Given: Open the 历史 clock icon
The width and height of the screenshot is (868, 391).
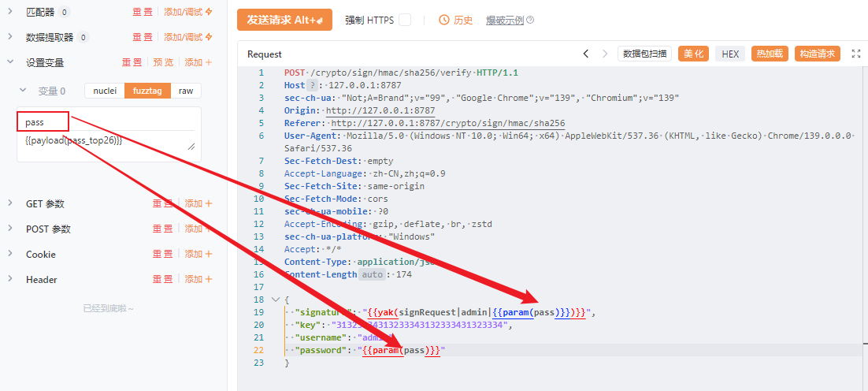Looking at the screenshot, I should [443, 20].
